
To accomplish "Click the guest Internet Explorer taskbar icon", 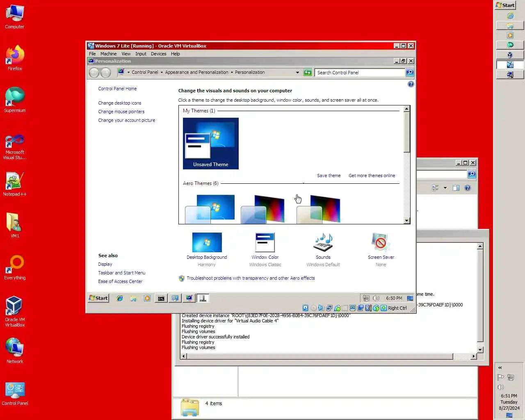I will (120, 298).
